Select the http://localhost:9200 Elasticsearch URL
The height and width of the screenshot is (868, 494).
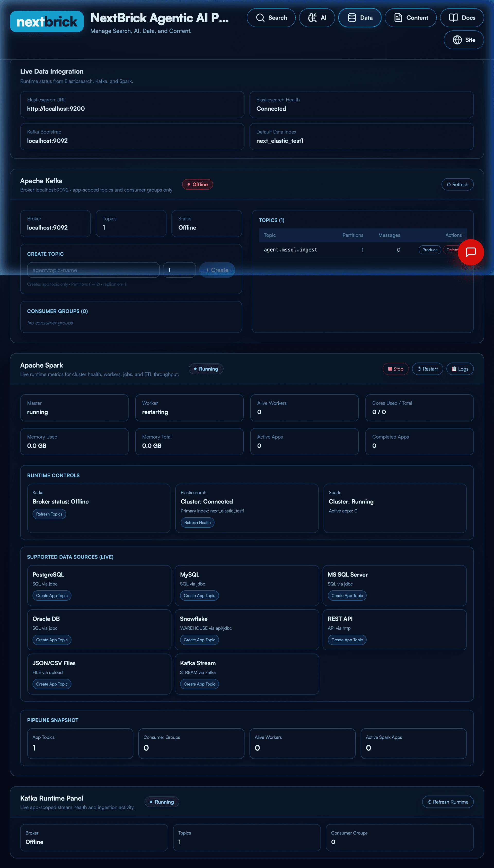56,109
